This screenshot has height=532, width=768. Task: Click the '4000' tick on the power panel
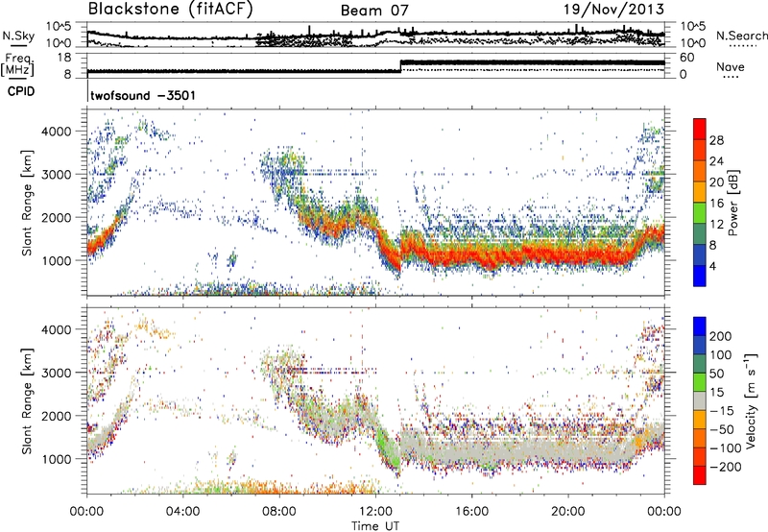pos(57,132)
